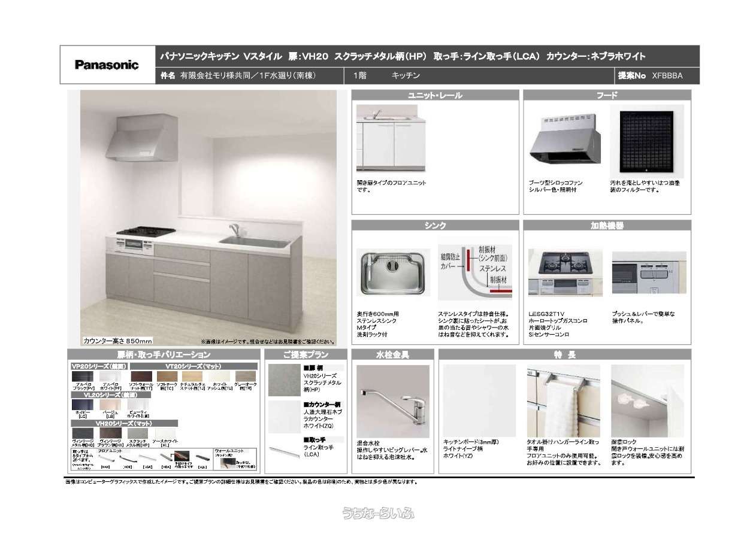The height and width of the screenshot is (534, 756).
Task: Click the mixer faucet photo
Action: pos(392,400)
